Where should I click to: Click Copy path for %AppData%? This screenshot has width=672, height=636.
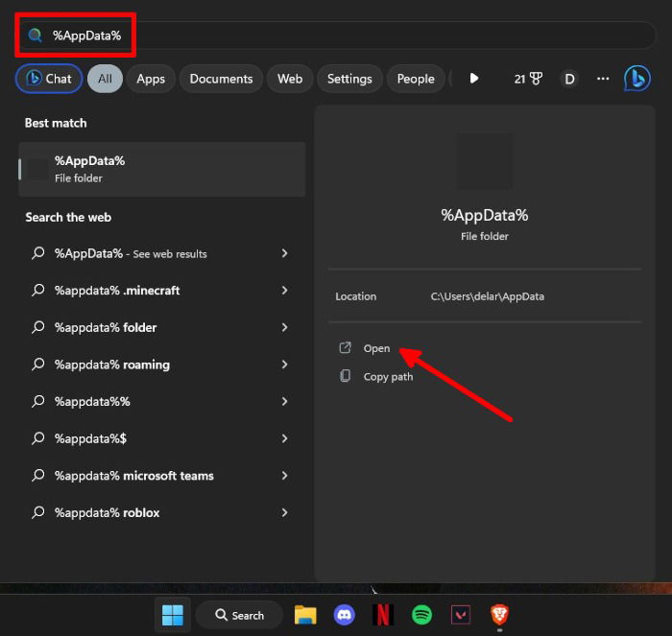[x=388, y=377]
